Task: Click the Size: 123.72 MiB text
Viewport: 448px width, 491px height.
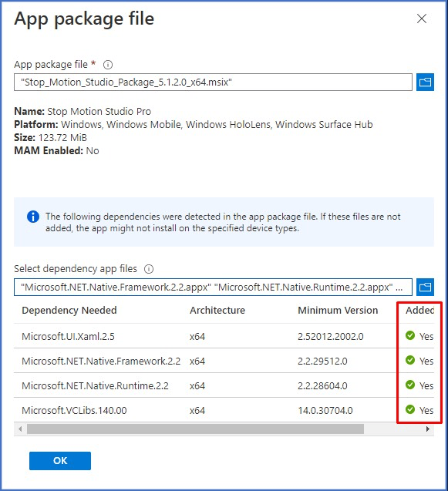Action: (50, 138)
